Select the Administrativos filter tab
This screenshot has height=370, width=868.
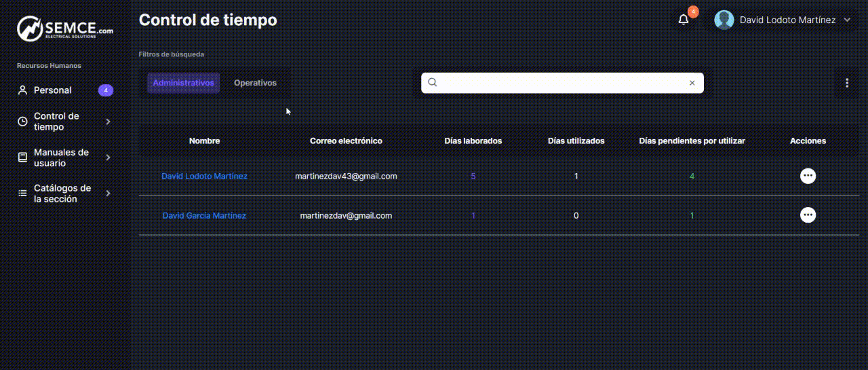pyautogui.click(x=183, y=83)
